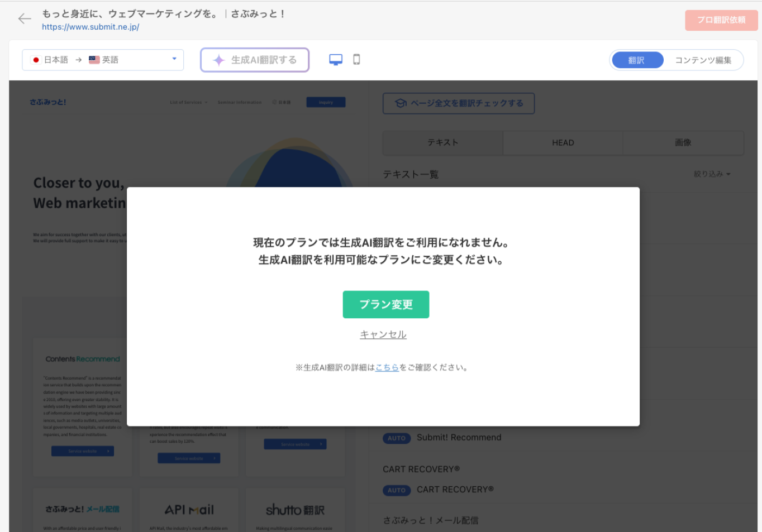This screenshot has height=532, width=762.
Task: Open the 画像 tab
Action: pos(683,142)
